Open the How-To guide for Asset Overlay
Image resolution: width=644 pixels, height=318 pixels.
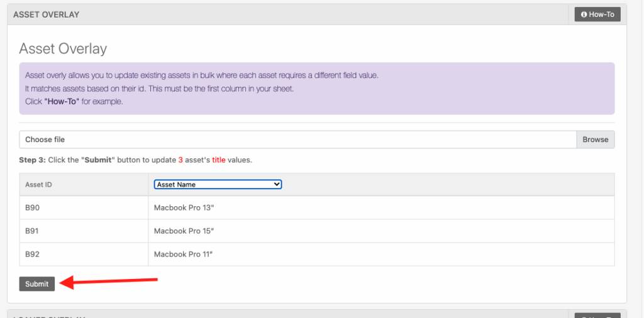[597, 14]
